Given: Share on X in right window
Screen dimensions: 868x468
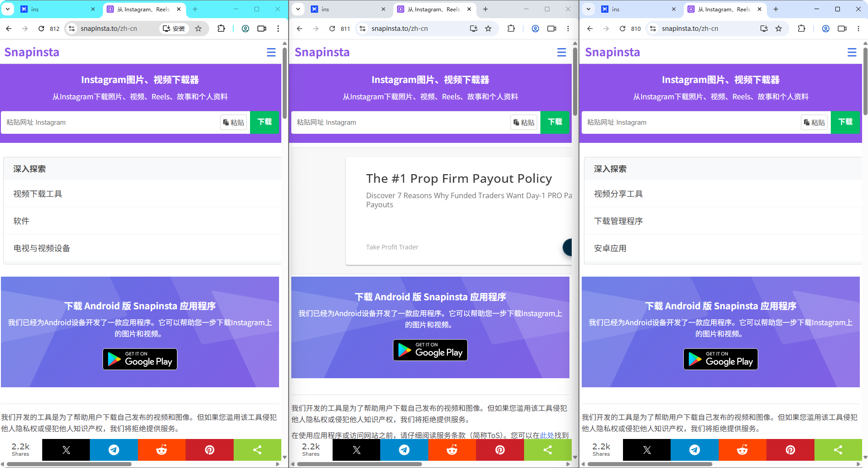Looking at the screenshot, I should click(x=647, y=450).
